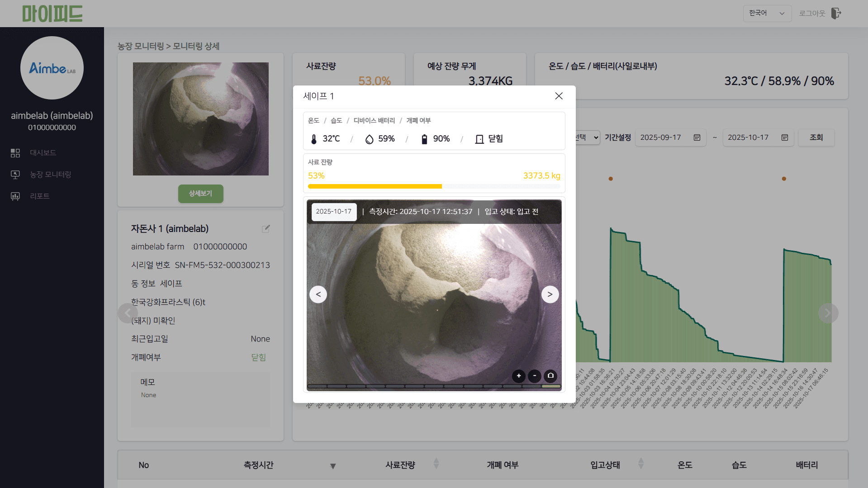
Task: Open calendar picker for end date 2025-10-17
Action: pos(785,137)
